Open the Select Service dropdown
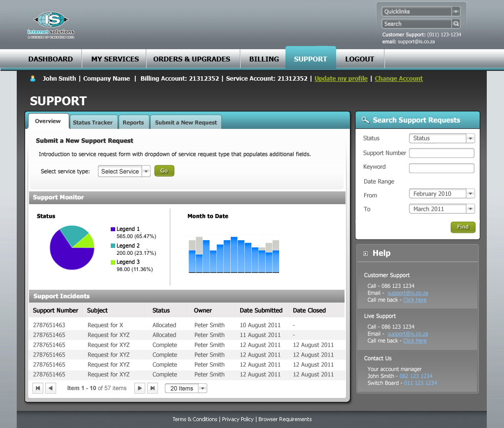The image size is (504, 428). 146,171
